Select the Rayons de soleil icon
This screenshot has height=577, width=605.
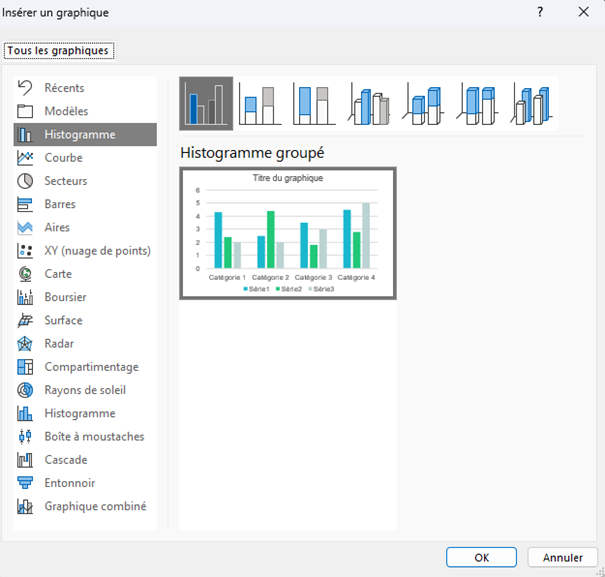(25, 390)
